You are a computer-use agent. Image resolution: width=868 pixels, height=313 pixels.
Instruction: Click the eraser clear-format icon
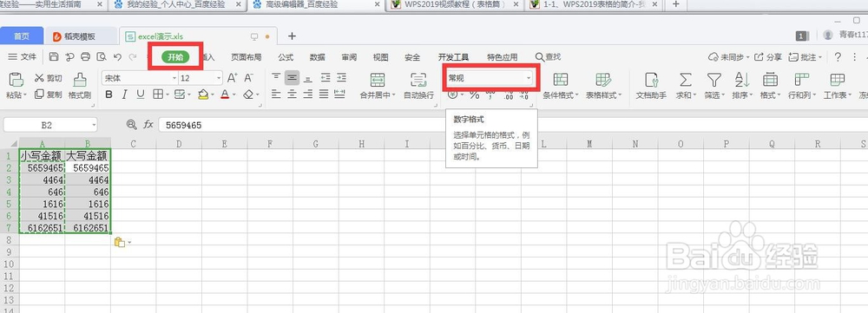pyautogui.click(x=248, y=95)
